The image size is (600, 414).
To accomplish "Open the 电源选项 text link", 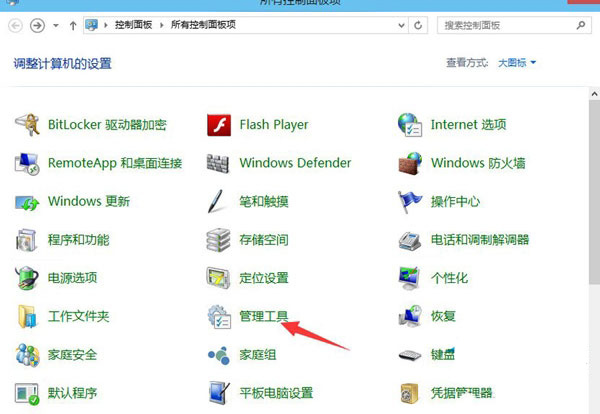I will click(72, 278).
